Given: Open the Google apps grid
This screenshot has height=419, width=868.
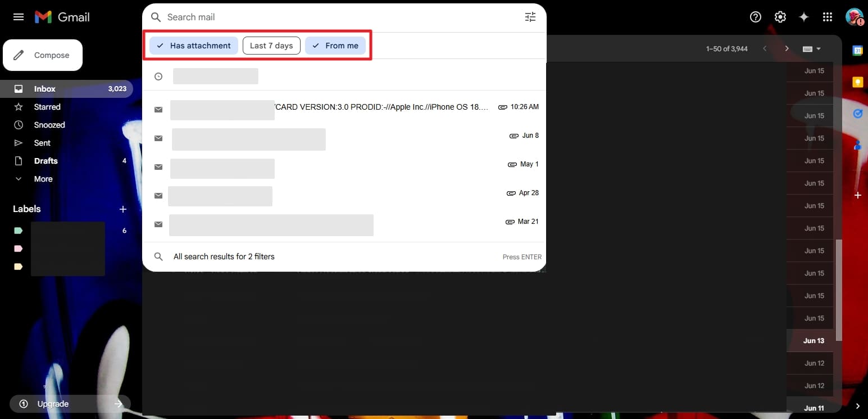Looking at the screenshot, I should point(828,17).
